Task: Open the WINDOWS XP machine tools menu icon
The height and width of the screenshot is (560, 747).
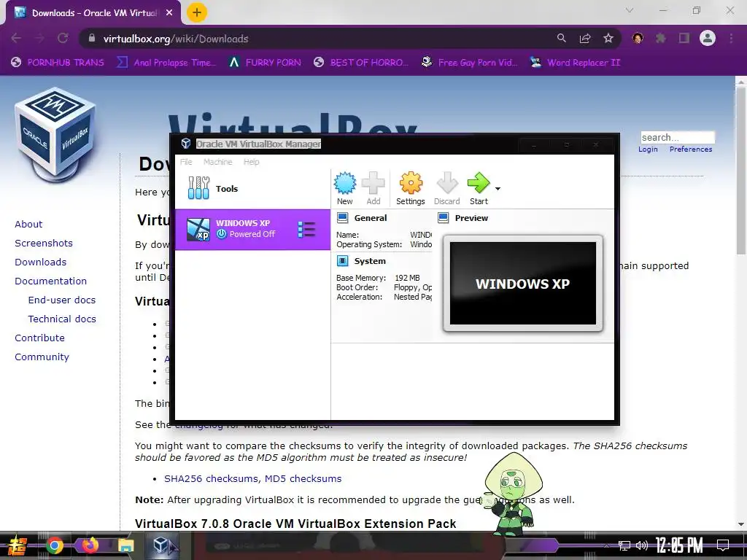Action: click(x=306, y=230)
